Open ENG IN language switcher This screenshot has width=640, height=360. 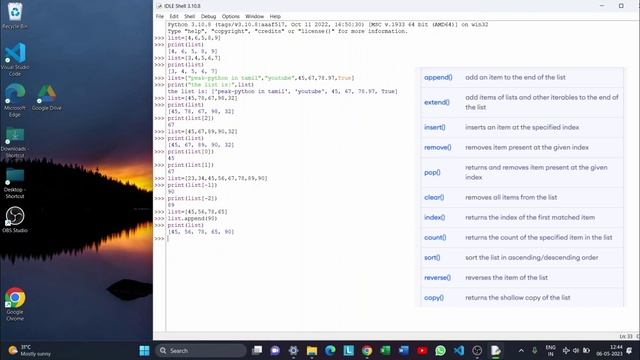click(550, 351)
